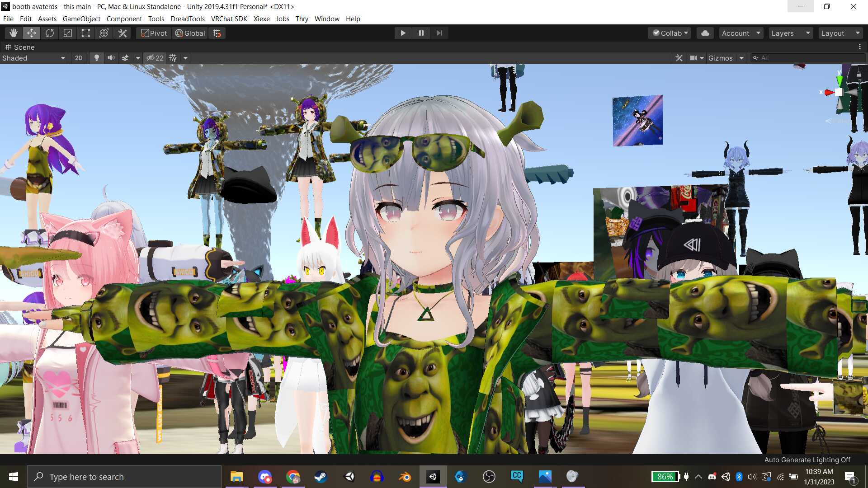The height and width of the screenshot is (488, 868).
Task: Select the Rotate tool
Action: 50,33
